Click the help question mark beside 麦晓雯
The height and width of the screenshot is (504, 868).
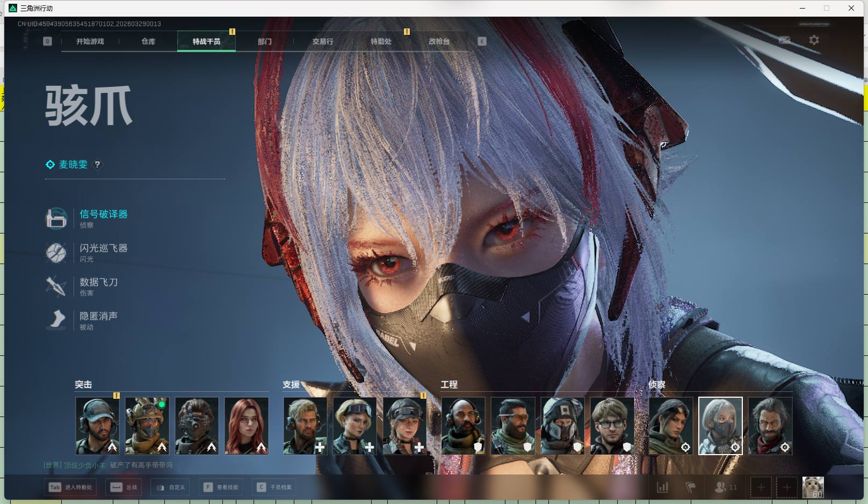(x=97, y=165)
